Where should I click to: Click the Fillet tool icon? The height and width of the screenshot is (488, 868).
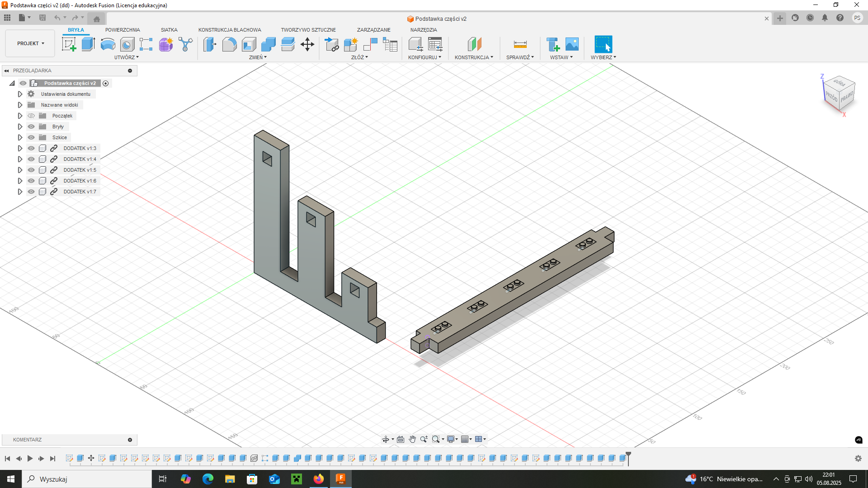tap(229, 44)
